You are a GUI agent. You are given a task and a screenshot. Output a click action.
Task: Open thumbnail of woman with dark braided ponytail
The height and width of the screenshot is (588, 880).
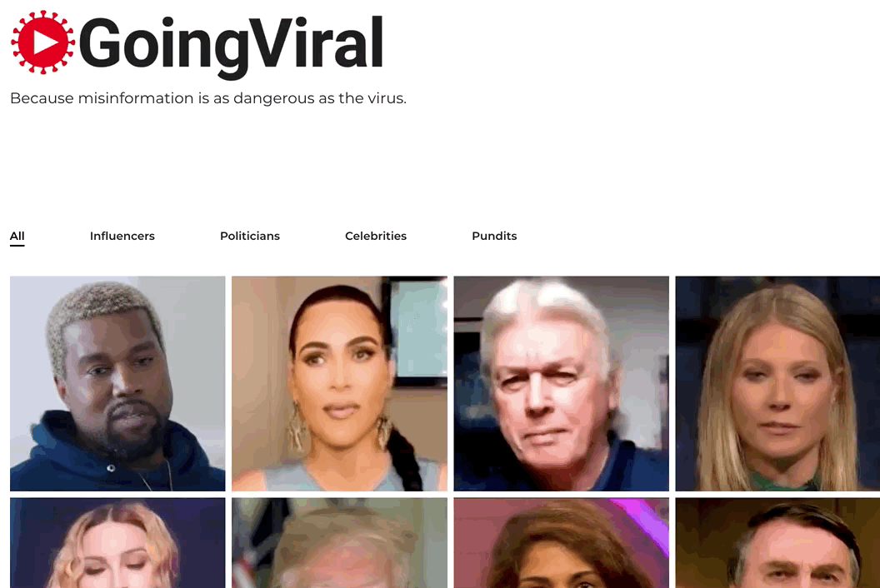pos(339,383)
